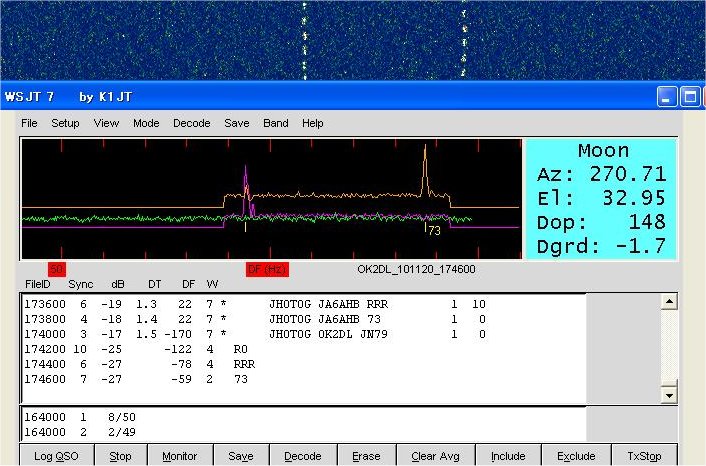Image resolution: width=706 pixels, height=466 pixels.
Task: Select the 174400 RRR decode line
Action: (140, 364)
